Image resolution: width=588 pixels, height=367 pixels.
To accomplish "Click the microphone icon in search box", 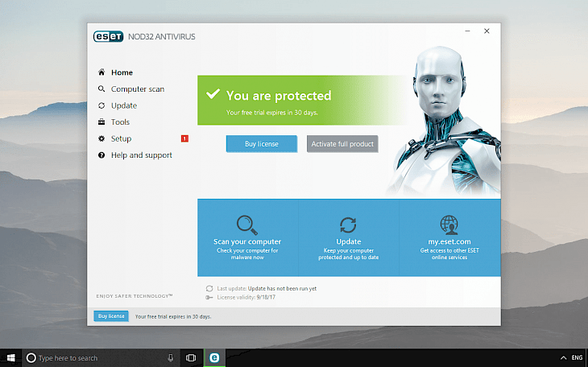I will pos(171,358).
